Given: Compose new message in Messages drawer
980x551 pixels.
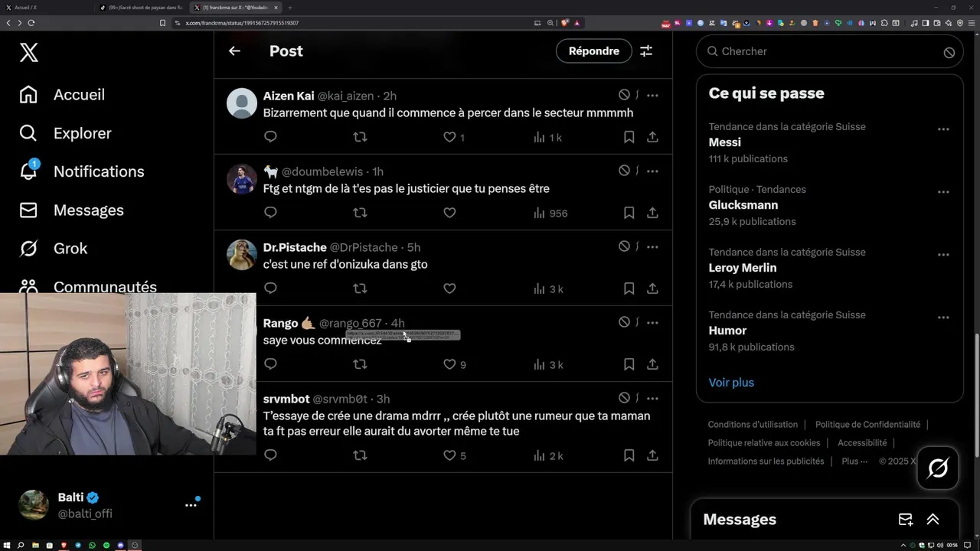Looking at the screenshot, I should 906,520.
